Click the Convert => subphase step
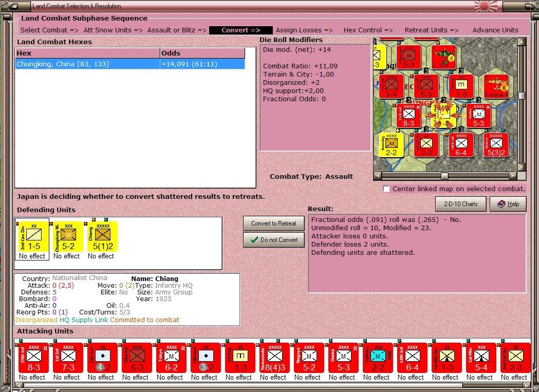 click(240, 30)
